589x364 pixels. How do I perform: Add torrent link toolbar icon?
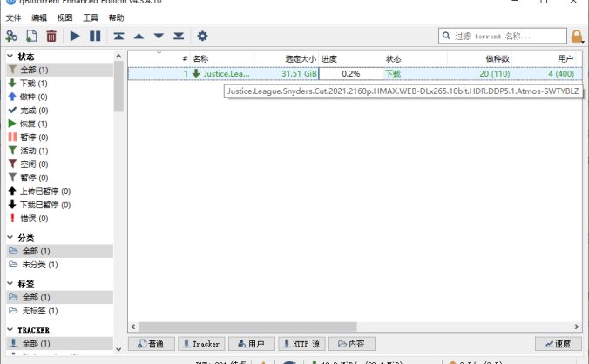[11, 36]
